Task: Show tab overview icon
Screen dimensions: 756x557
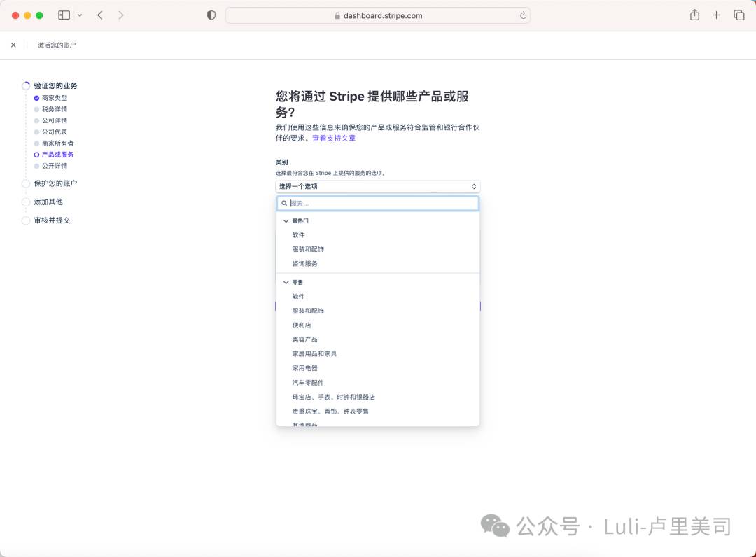Action: pos(739,15)
